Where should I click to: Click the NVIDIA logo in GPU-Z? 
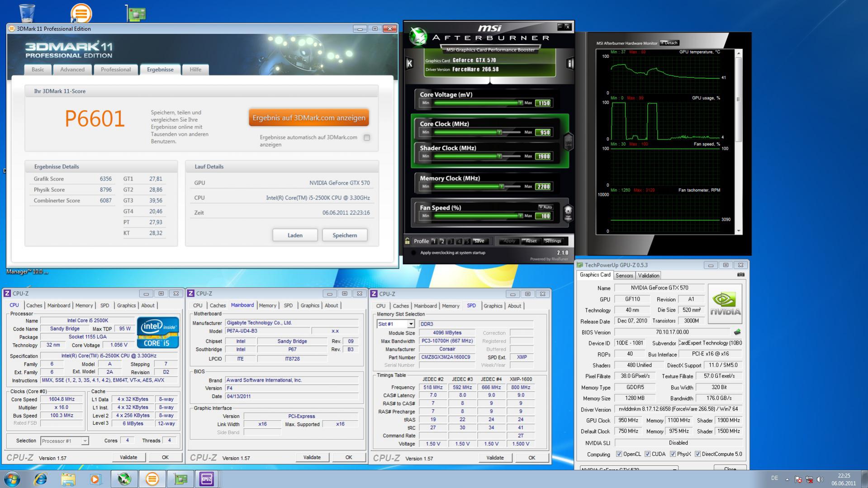(725, 303)
